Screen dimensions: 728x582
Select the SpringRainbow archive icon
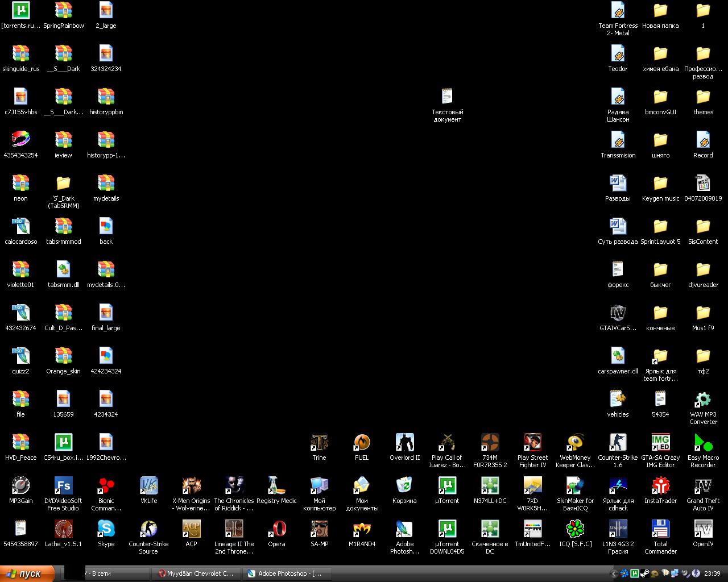click(63, 10)
